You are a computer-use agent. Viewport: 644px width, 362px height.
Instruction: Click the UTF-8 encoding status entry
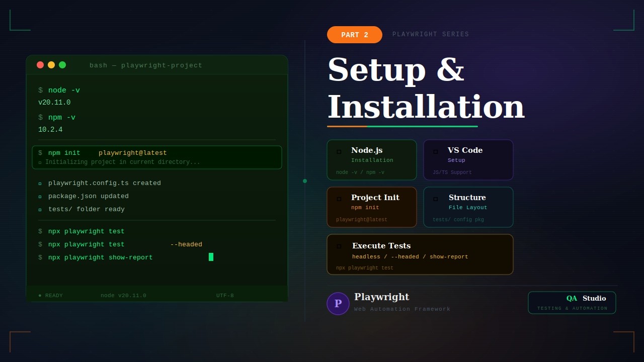coord(225,296)
